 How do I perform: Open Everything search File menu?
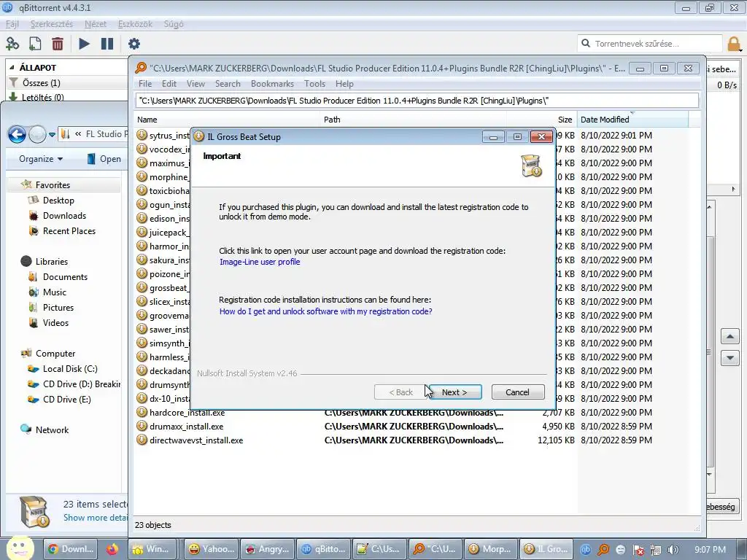coord(145,84)
